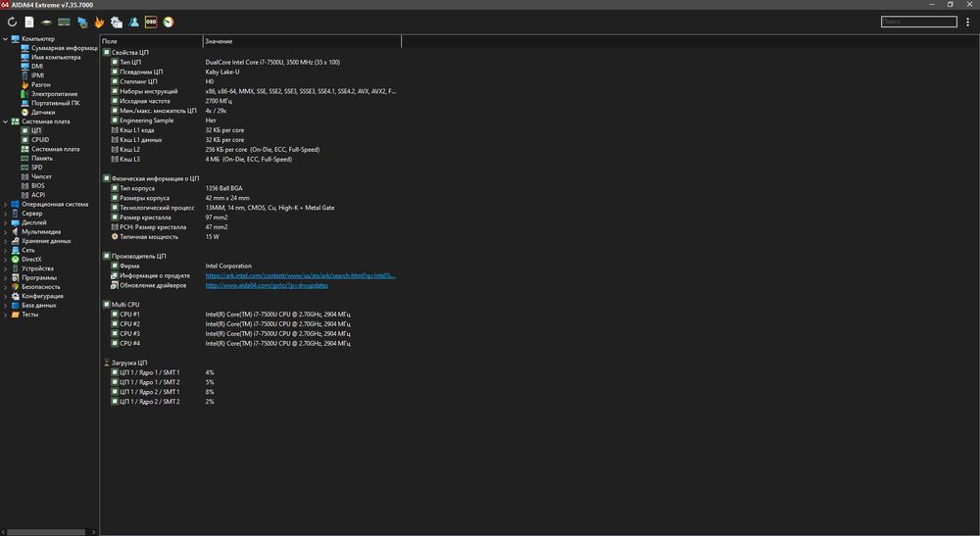Click the blue monitors toolbar icon

(x=82, y=21)
